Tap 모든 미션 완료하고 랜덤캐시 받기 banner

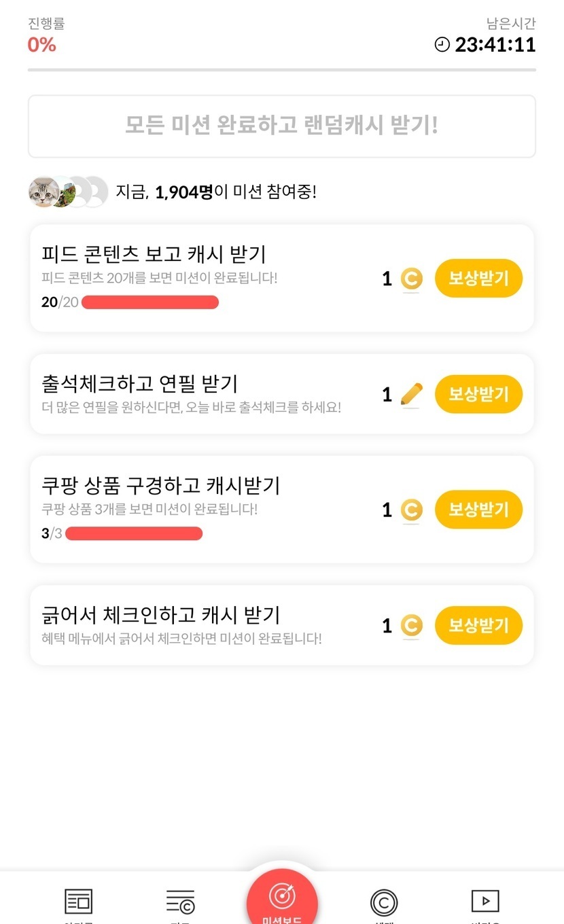(282, 126)
